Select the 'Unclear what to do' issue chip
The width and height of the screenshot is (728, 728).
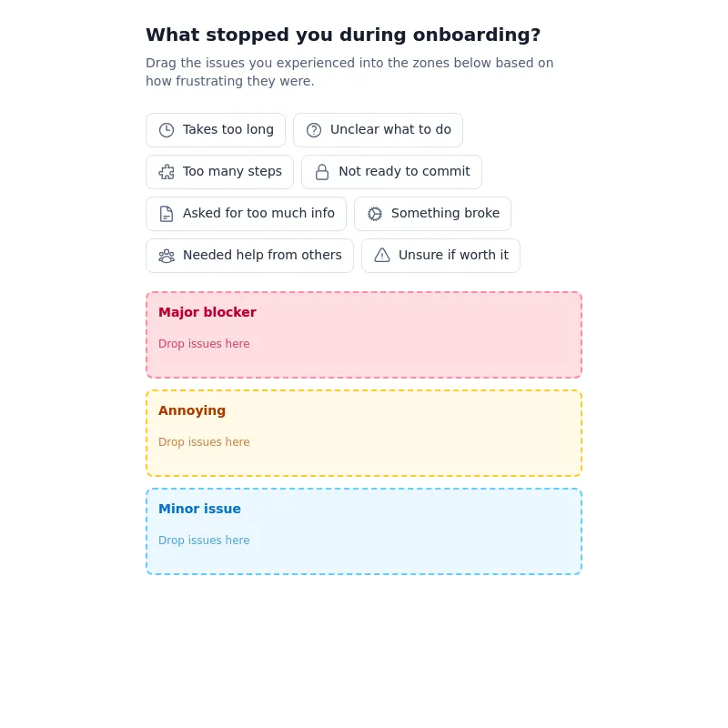click(379, 129)
